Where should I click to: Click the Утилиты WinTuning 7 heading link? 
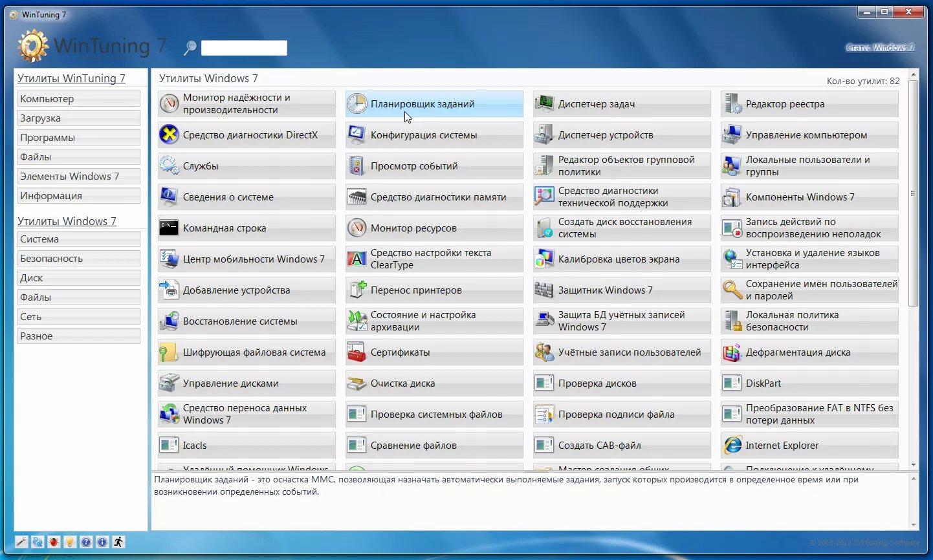pos(71,78)
